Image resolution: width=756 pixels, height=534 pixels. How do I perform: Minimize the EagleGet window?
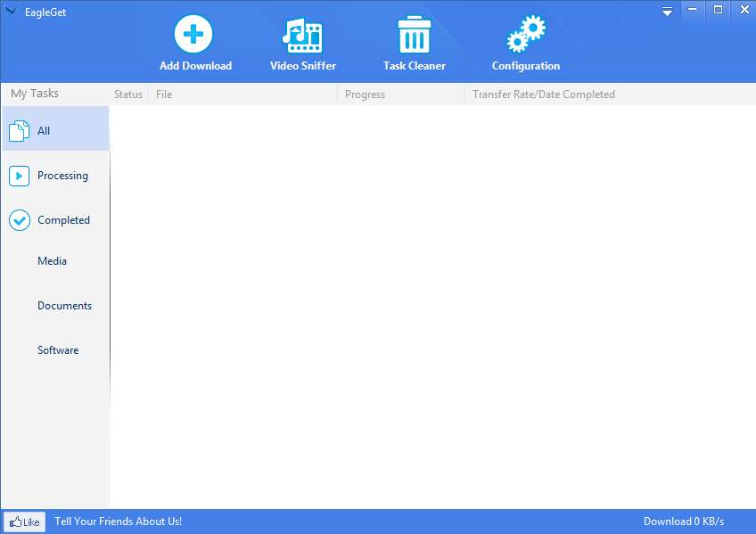[x=693, y=10]
